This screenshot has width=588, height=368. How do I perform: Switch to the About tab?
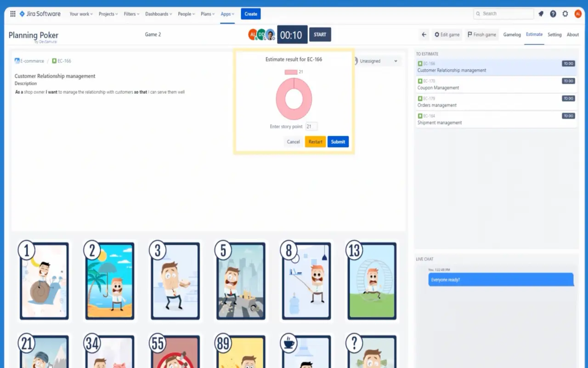[573, 34]
